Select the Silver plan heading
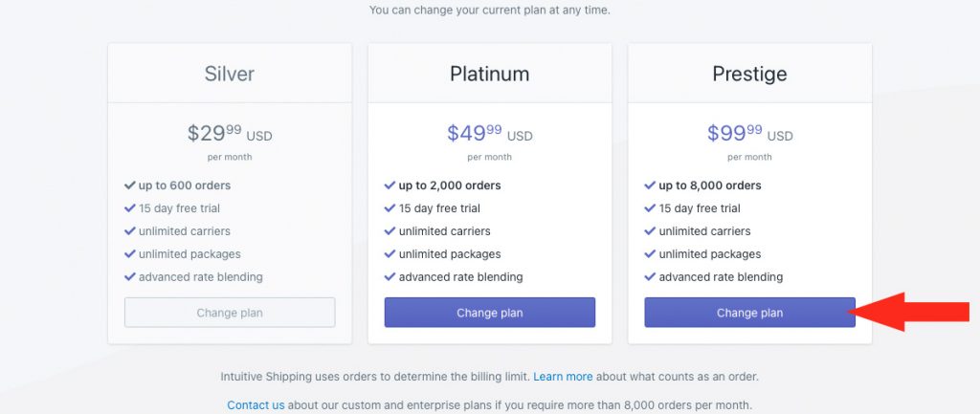980x414 pixels. coord(230,74)
